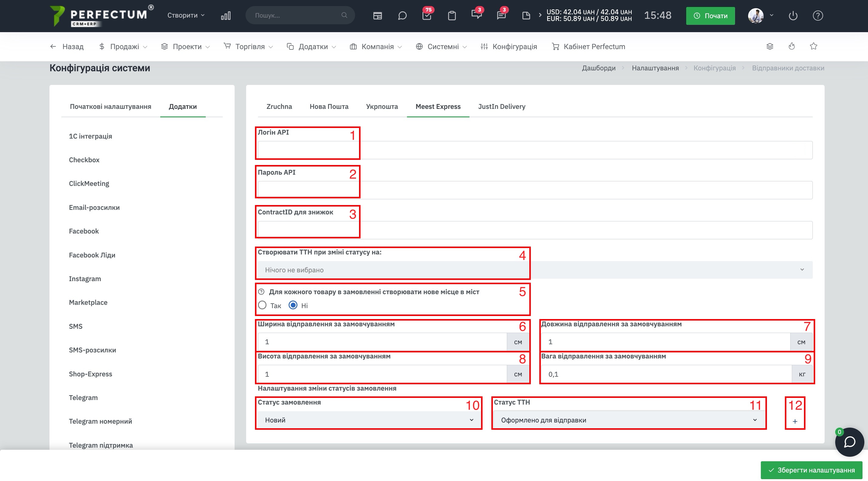Image resolution: width=868 pixels, height=481 pixels.
Task: Select the Ні radio button
Action: pos(293,305)
